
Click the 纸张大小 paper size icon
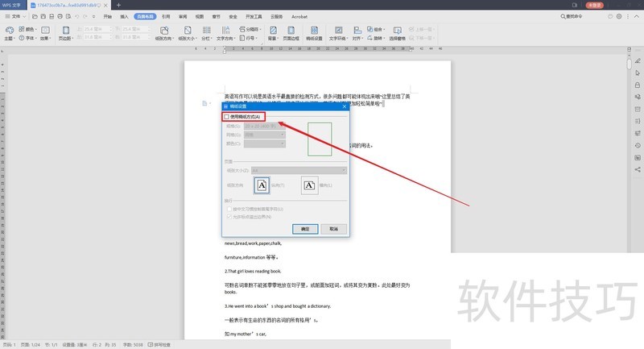pyautogui.click(x=188, y=31)
